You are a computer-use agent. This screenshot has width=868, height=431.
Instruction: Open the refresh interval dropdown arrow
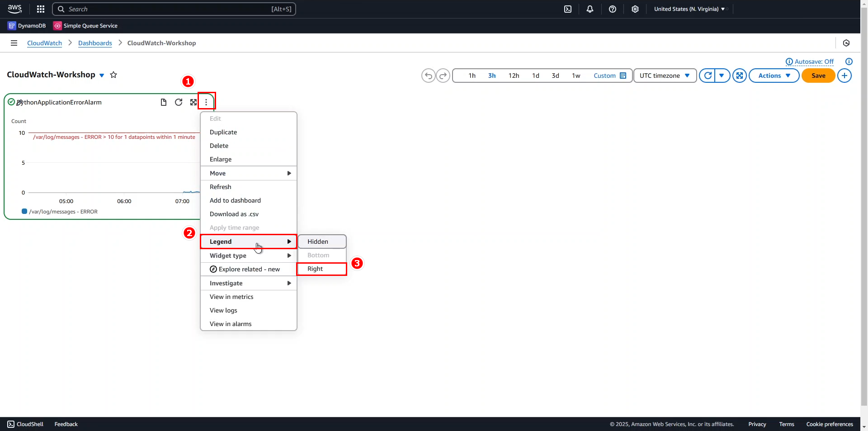click(722, 76)
